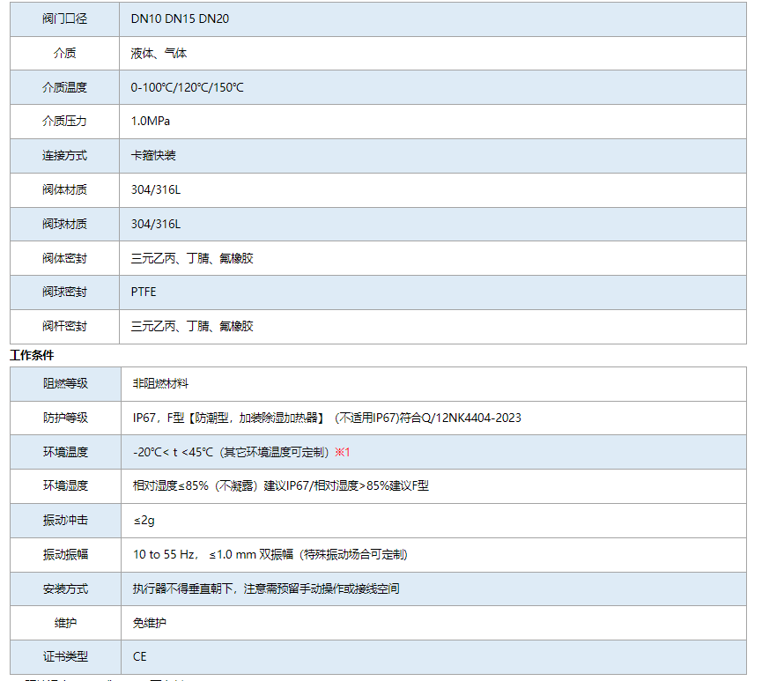Click the 阀杆密封 row label

65,326
